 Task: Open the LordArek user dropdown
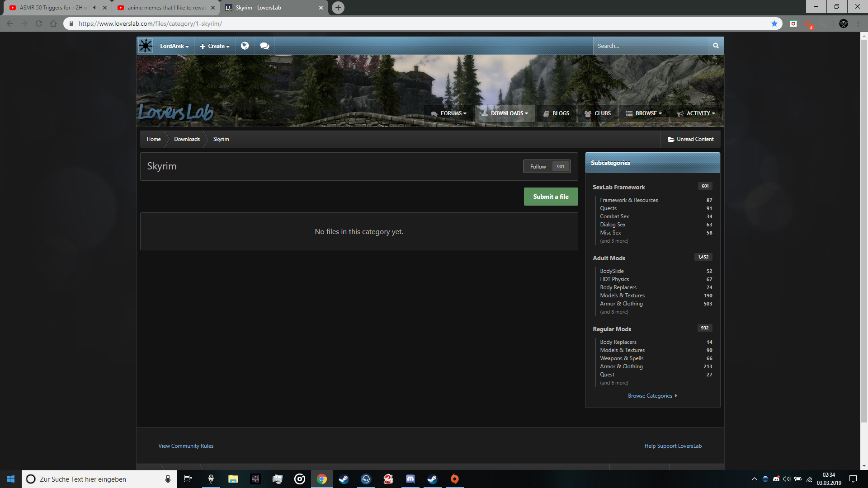(175, 46)
